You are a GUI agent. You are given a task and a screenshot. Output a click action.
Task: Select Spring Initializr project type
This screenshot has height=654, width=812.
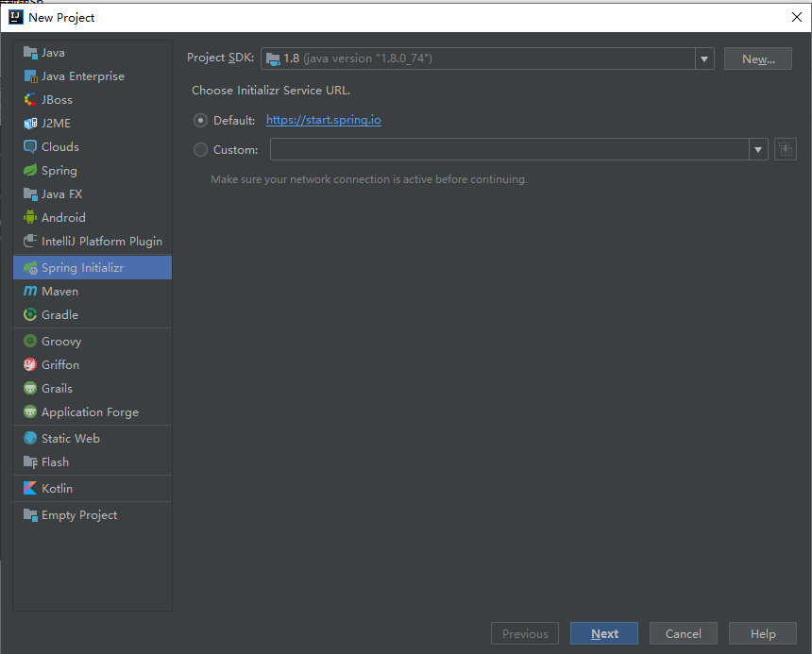click(93, 267)
